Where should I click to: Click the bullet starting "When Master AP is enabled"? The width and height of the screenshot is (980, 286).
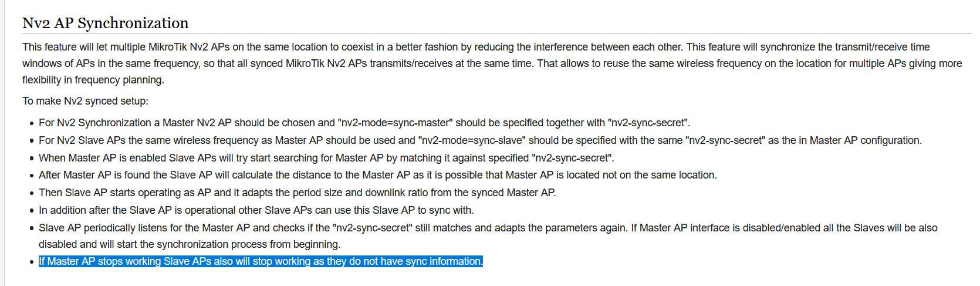[326, 158]
